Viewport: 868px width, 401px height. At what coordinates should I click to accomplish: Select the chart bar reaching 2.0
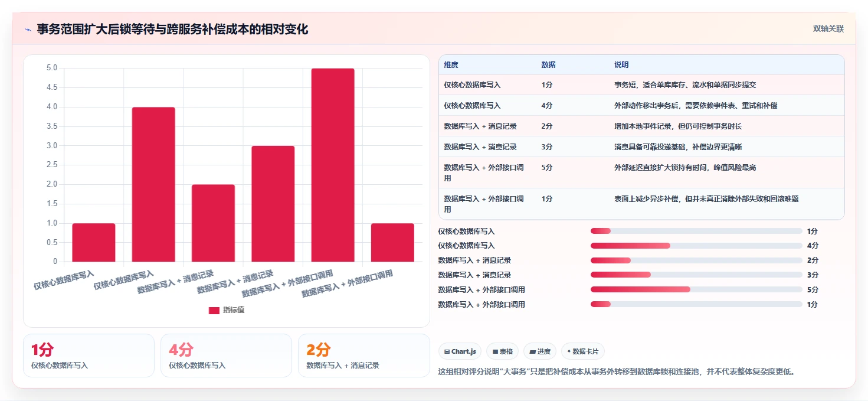click(213, 223)
